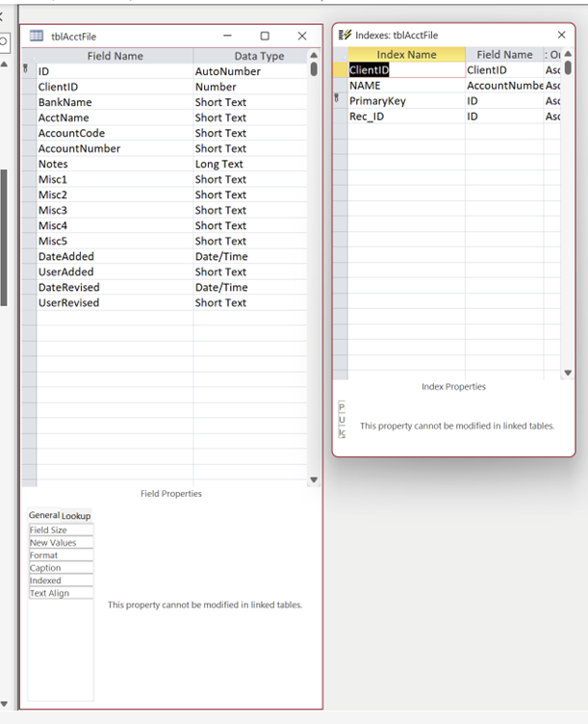The height and width of the screenshot is (724, 588).
Task: Click the row selector for NAME index
Action: tap(340, 86)
